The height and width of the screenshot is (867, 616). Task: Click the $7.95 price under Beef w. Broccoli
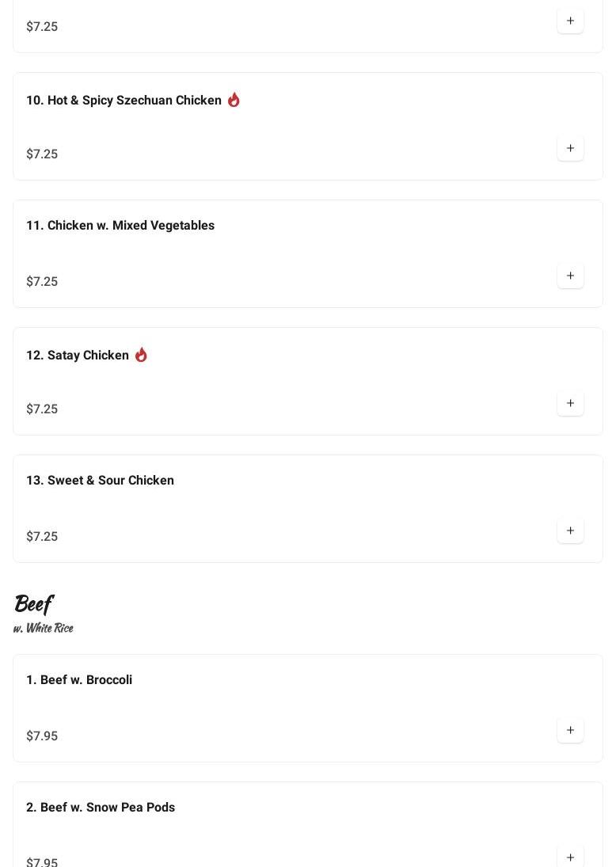click(42, 736)
